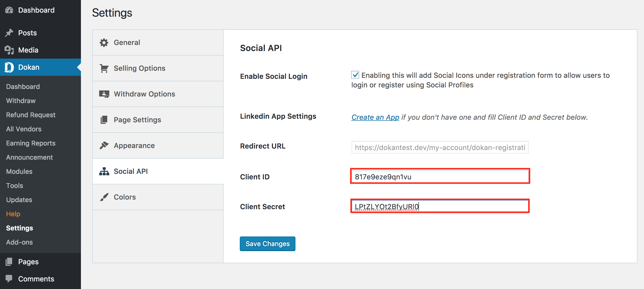This screenshot has height=289, width=644.
Task: Open the Refund Request page
Action: [x=31, y=115]
